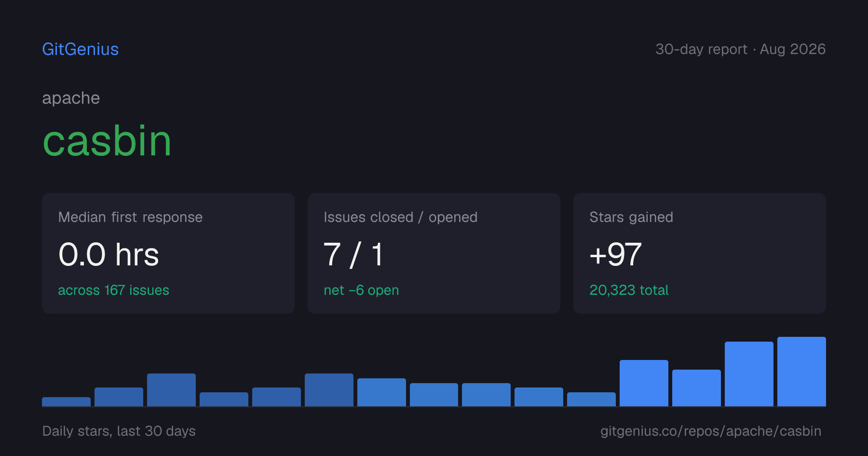Click the '7 / 1' issues value
This screenshot has height=456, width=868.
pos(353,254)
